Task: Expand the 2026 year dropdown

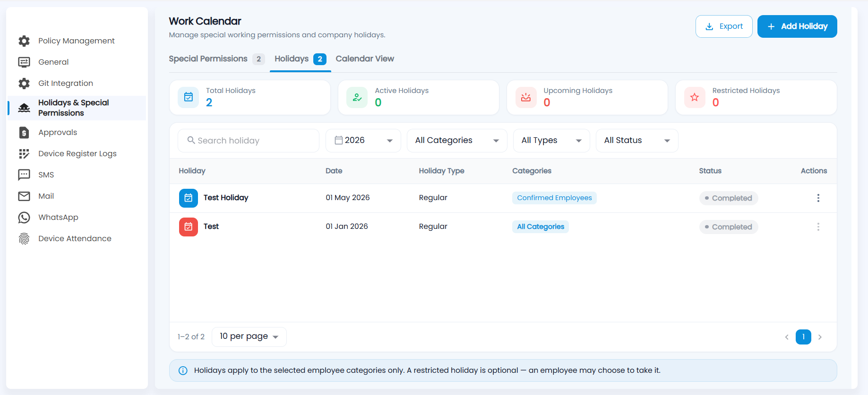Action: 363,141
